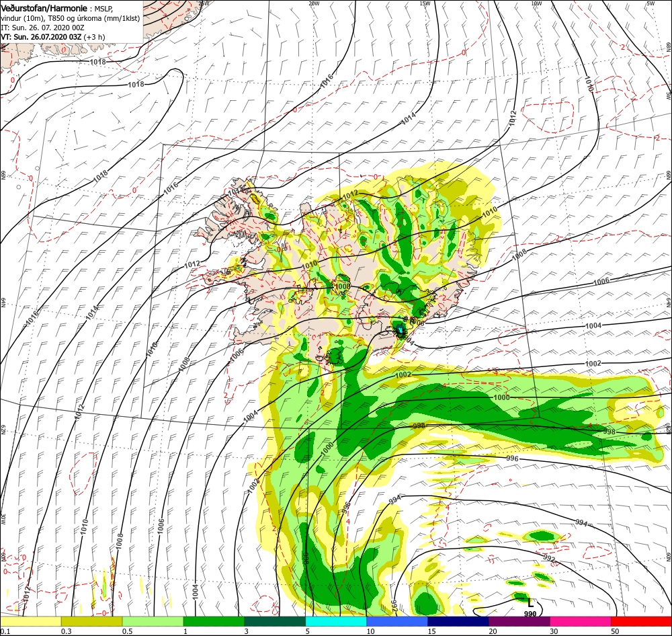Click the '30' legend scale value
The height and width of the screenshot is (636, 672).
554,632
